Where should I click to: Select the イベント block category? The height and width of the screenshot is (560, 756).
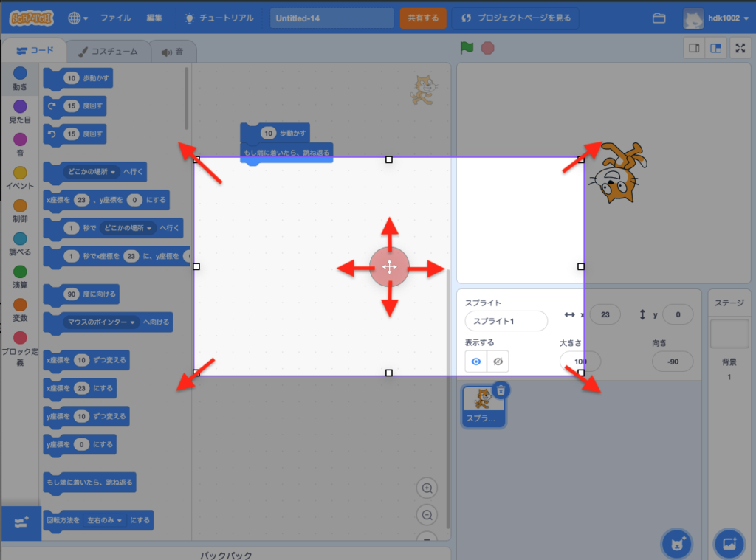[x=20, y=179]
